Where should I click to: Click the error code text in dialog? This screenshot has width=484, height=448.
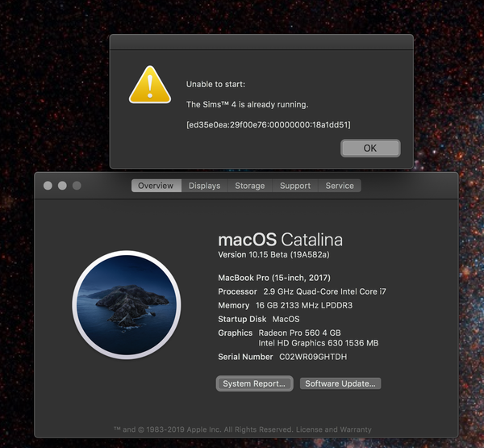[268, 124]
